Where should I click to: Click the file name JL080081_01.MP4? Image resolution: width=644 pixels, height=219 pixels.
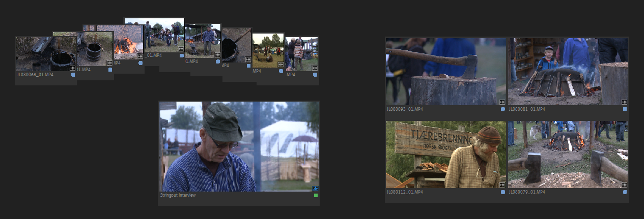tap(527, 109)
